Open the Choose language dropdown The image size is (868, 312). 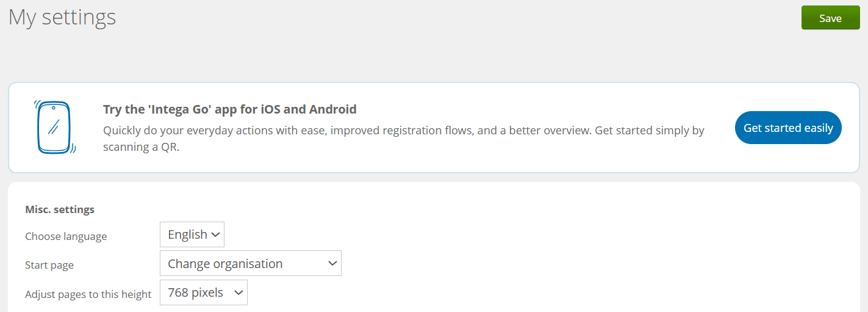click(x=192, y=235)
